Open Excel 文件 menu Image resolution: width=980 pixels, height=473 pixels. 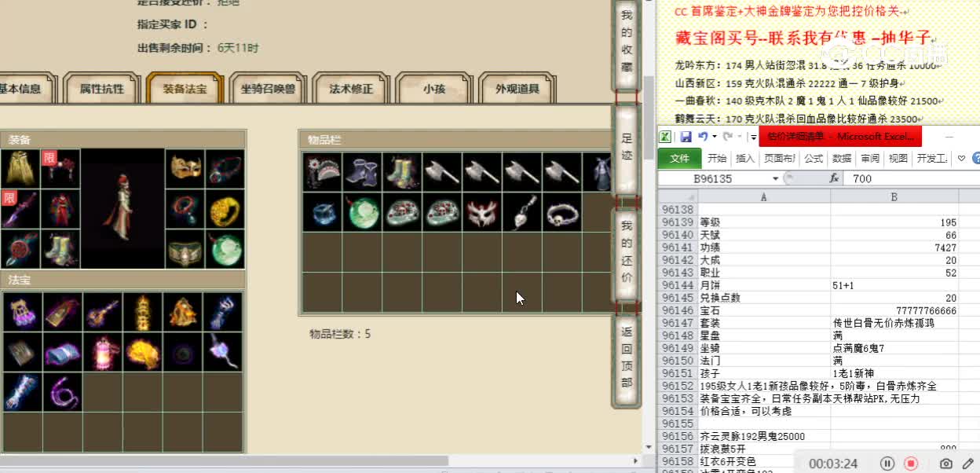680,158
